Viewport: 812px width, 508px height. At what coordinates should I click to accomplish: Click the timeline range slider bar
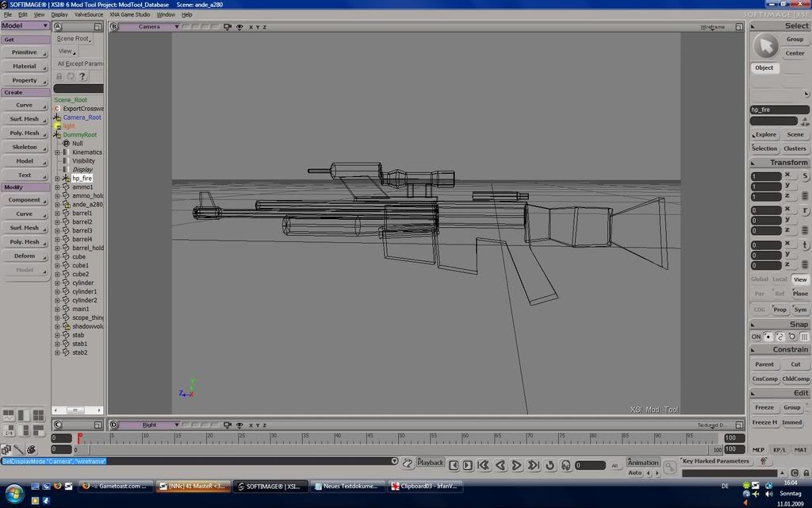click(x=399, y=450)
